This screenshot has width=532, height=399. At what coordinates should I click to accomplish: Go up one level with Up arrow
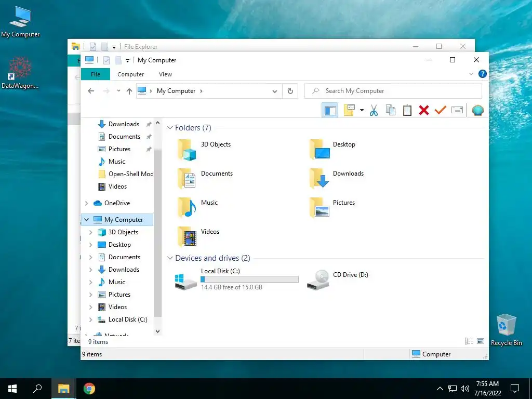click(x=129, y=91)
